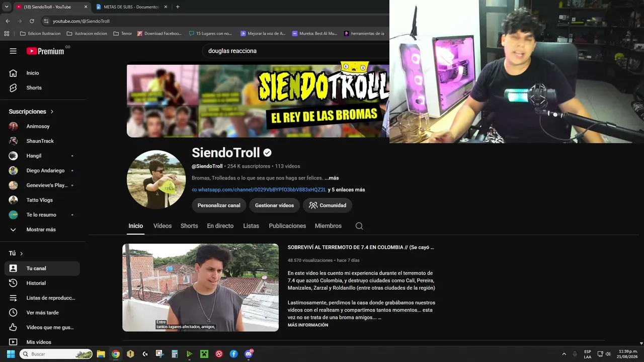Open the Minecraft taskbar icon
This screenshot has height=362, width=644.
tap(204, 354)
